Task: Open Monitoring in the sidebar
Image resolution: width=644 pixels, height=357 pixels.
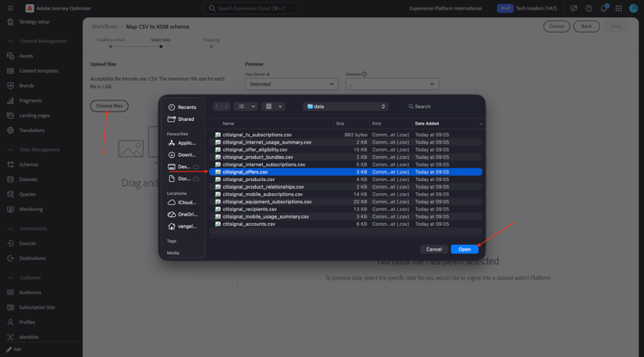Action: (31, 209)
